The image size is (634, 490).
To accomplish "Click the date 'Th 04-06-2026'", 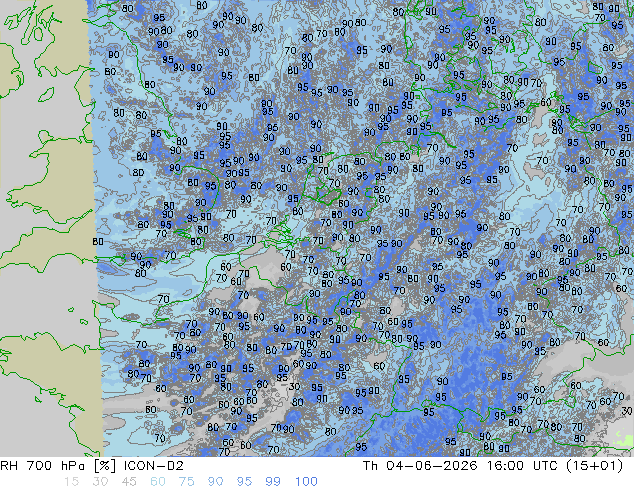I will coord(420,466).
